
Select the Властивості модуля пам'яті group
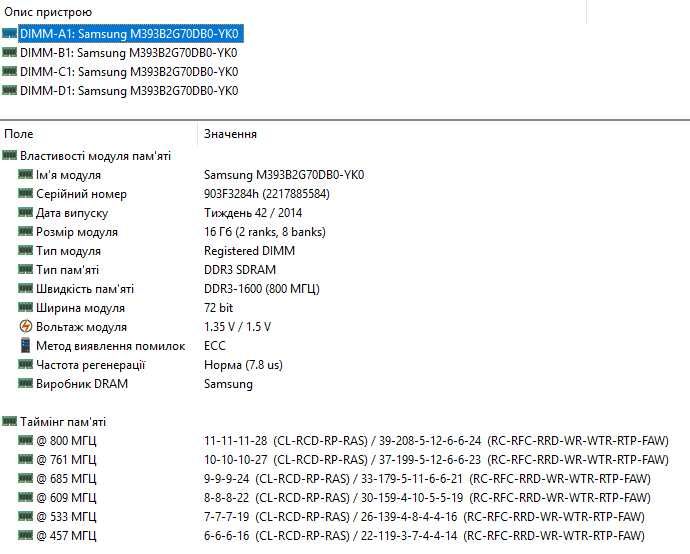[95, 156]
